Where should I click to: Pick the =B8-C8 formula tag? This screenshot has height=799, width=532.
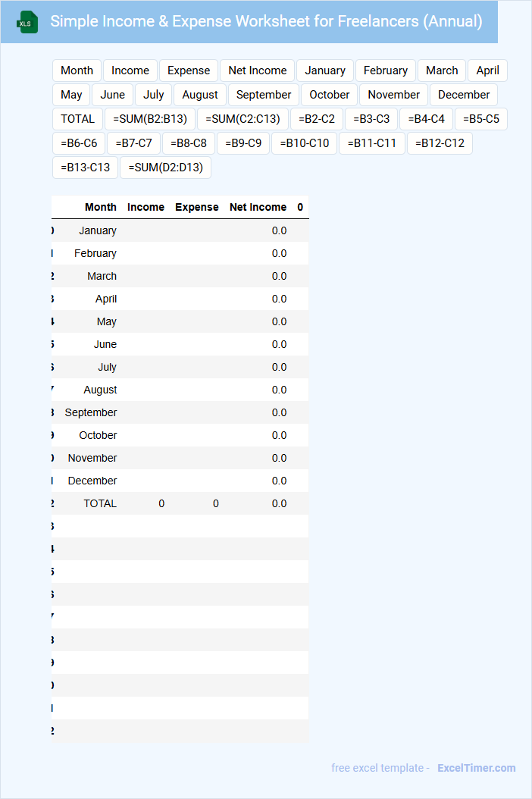[x=189, y=143]
